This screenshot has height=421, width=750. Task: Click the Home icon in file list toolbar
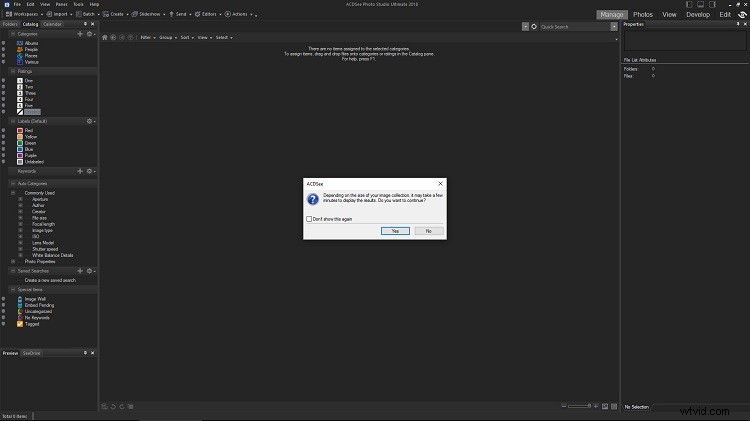point(105,37)
